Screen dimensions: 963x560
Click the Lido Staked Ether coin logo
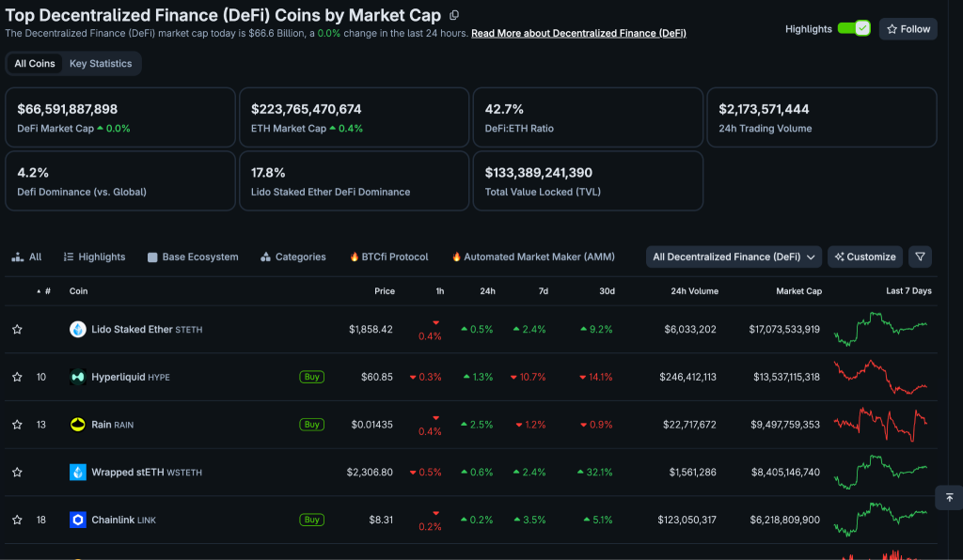(78, 330)
